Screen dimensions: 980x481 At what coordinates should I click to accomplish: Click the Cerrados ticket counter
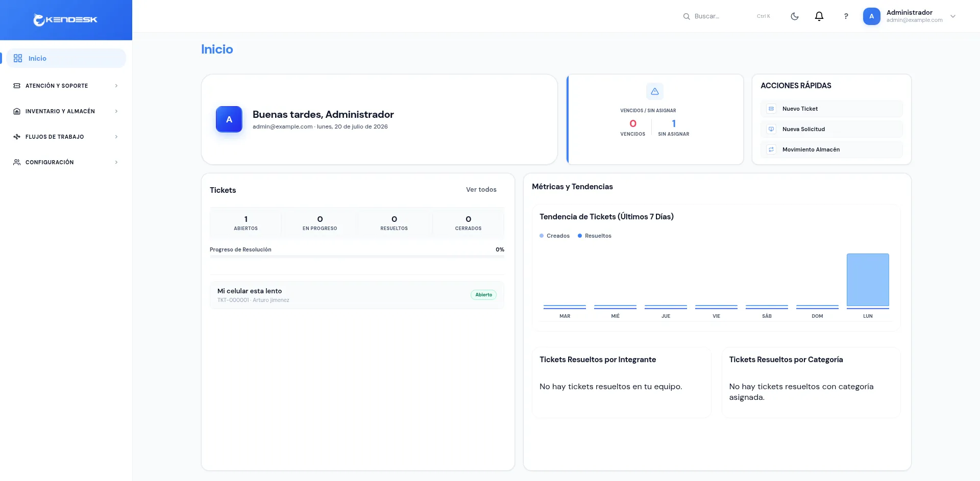[468, 223]
